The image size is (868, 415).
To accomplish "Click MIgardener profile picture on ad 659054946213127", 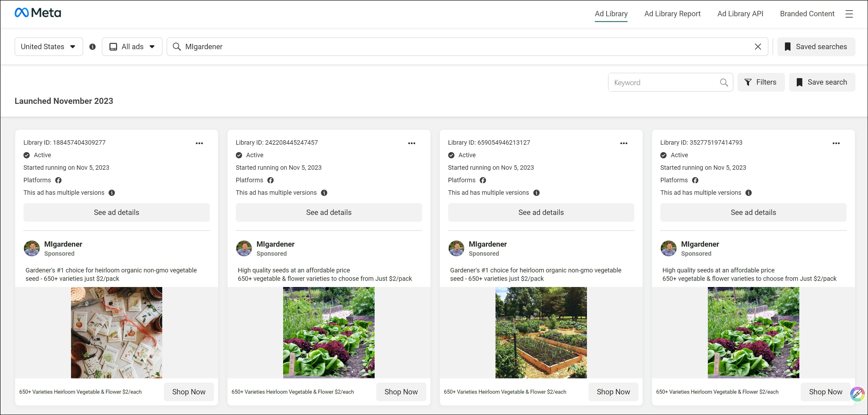I will click(456, 248).
